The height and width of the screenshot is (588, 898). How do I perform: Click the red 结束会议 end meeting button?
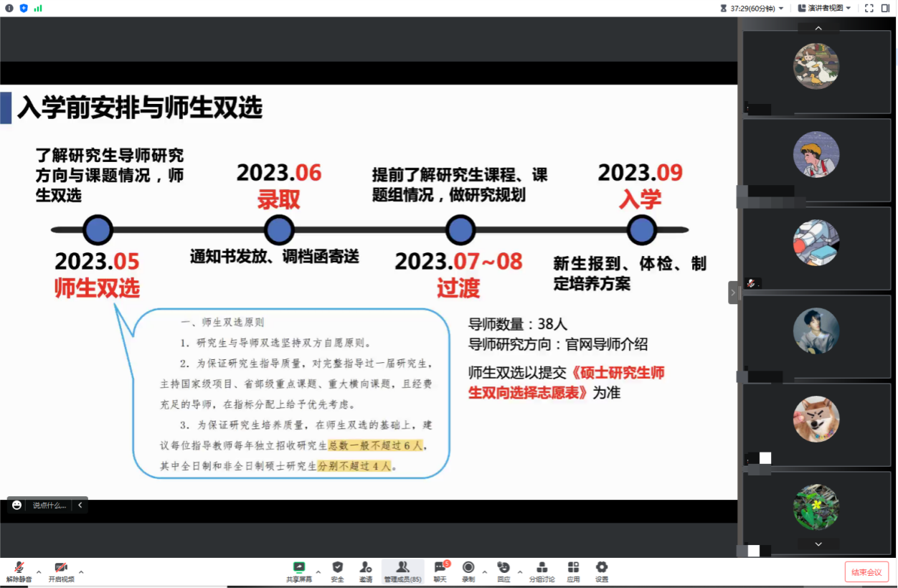tap(866, 572)
